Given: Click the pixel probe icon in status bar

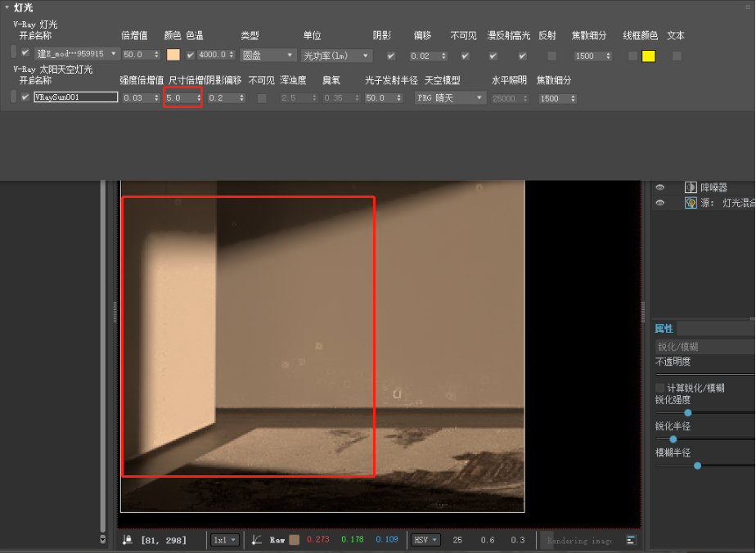Looking at the screenshot, I should [x=127, y=540].
